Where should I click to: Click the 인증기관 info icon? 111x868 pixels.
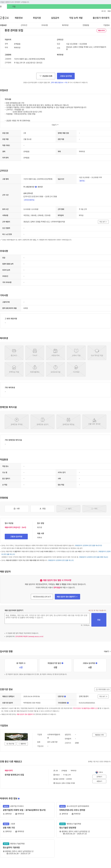(65, 696)
